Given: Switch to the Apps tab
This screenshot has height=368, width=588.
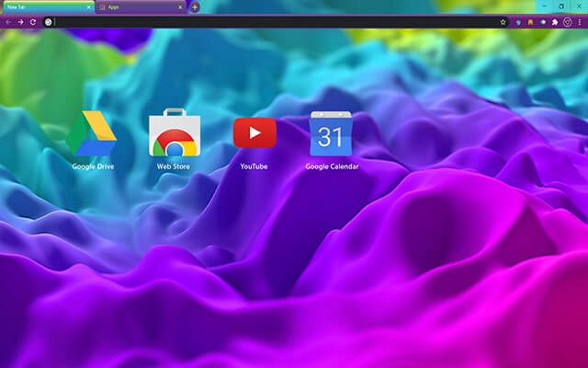Looking at the screenshot, I should (141, 7).
